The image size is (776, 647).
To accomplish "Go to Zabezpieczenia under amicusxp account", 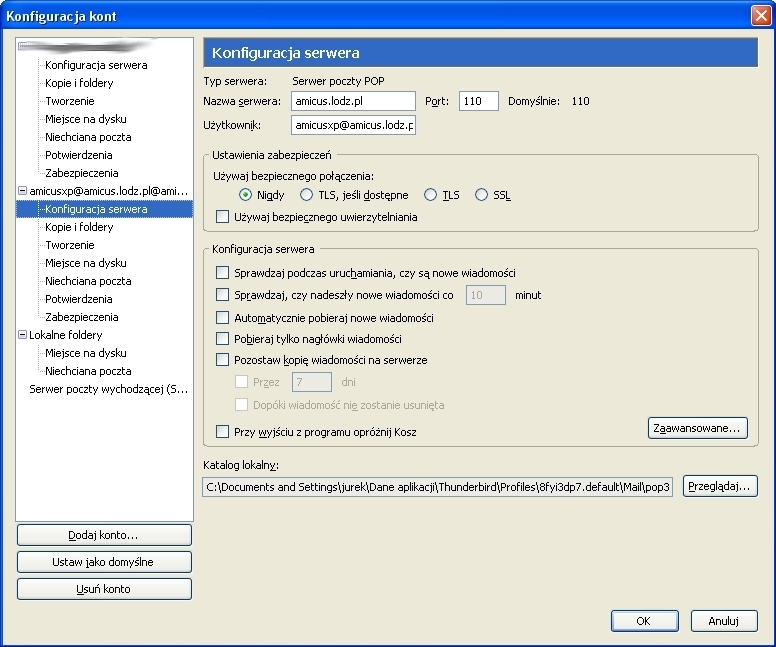I will pos(81,317).
